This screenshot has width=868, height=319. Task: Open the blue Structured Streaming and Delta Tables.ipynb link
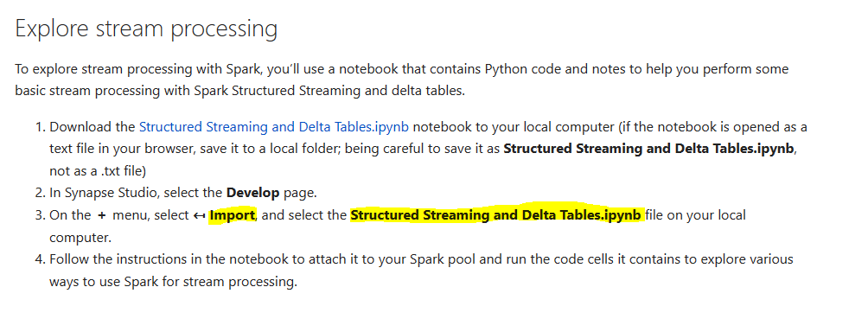point(274,127)
